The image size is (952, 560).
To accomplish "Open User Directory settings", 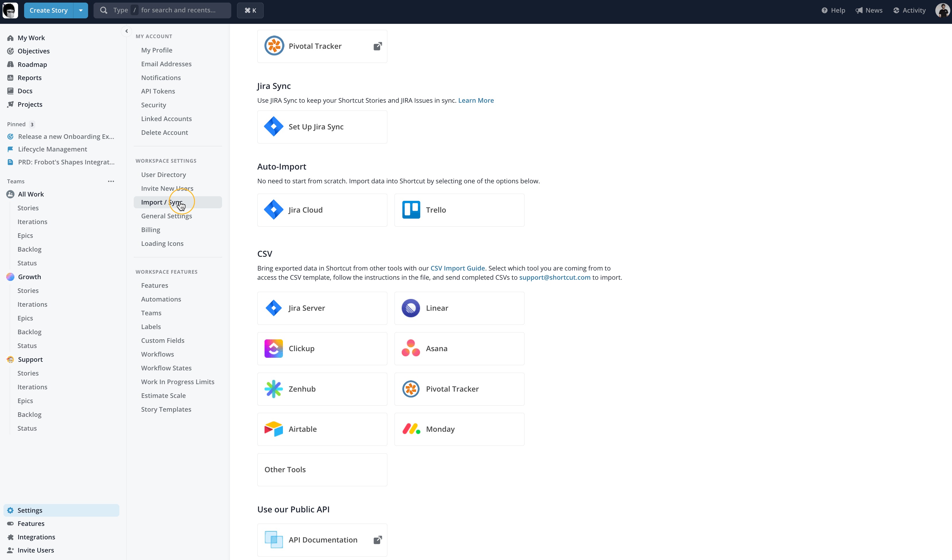I will click(164, 175).
